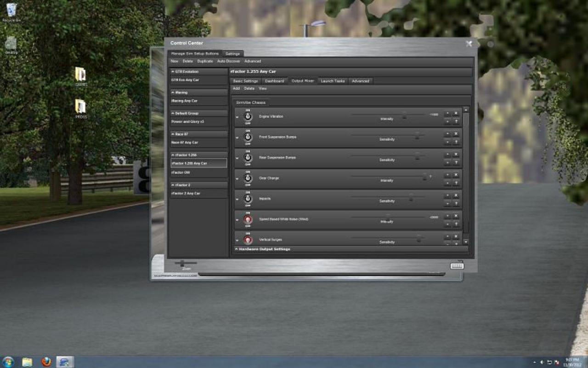Toggle the Impacts ON/OFF knob
This screenshot has width=588, height=368.
(x=248, y=199)
